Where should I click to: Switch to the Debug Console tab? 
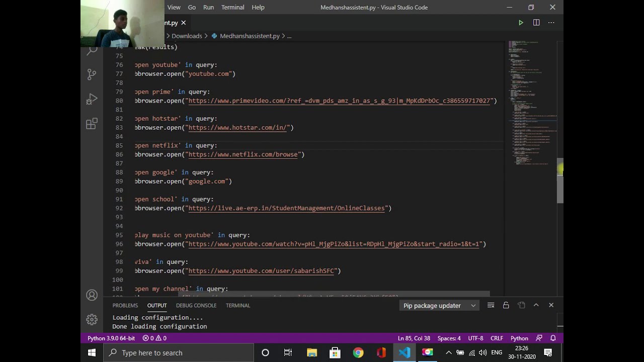[x=196, y=305]
